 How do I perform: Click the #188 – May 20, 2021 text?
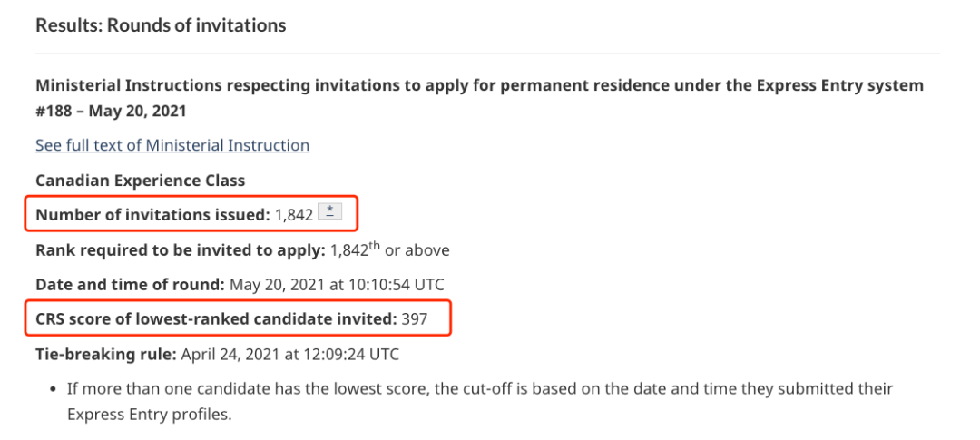pos(112,112)
